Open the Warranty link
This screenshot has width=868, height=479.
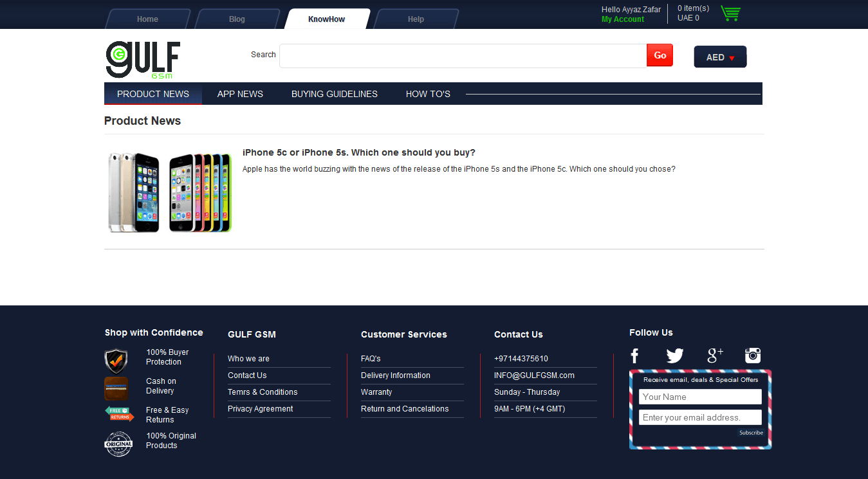tap(376, 392)
